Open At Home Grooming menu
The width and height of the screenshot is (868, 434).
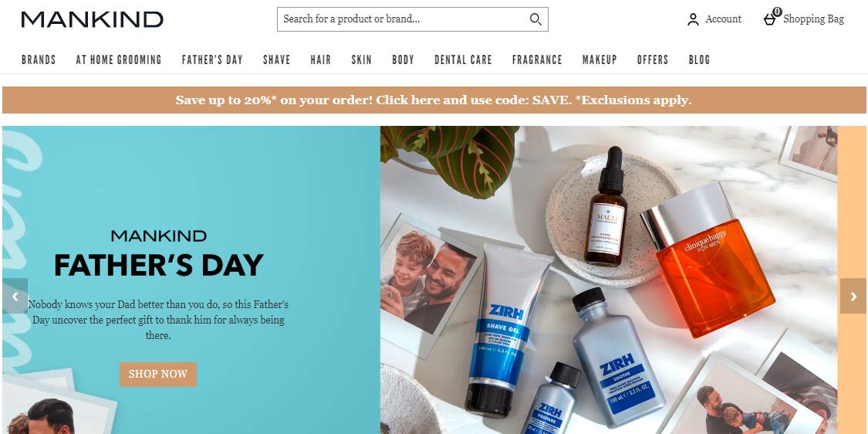pos(119,60)
